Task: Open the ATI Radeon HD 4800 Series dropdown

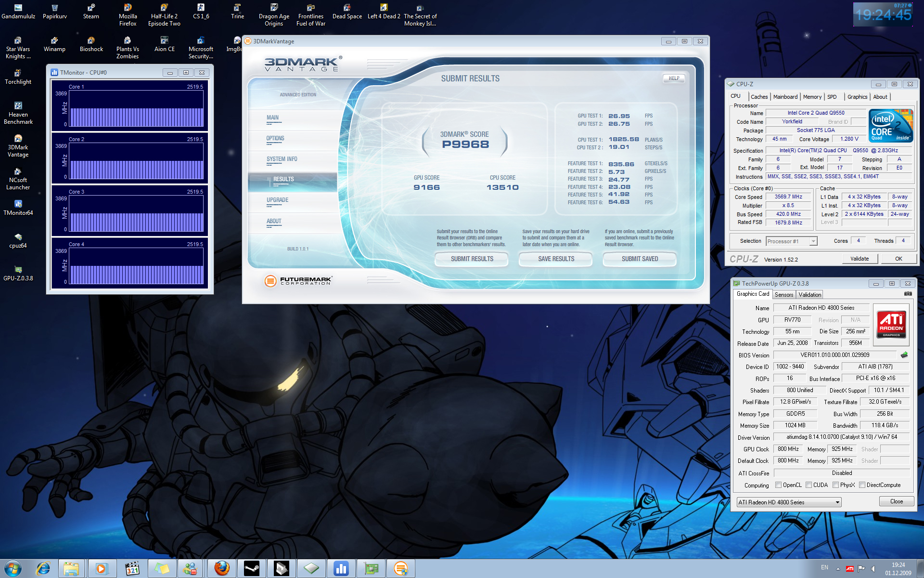Action: pyautogui.click(x=789, y=502)
